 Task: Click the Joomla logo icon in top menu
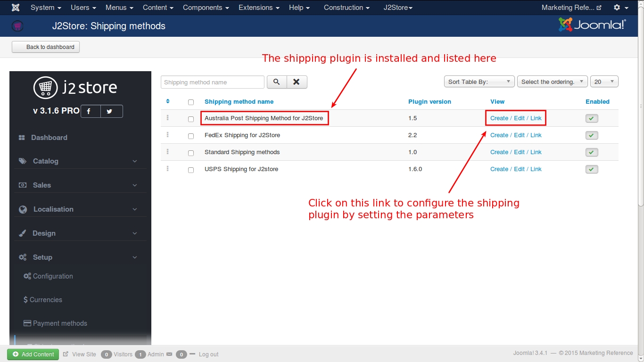[x=16, y=8]
